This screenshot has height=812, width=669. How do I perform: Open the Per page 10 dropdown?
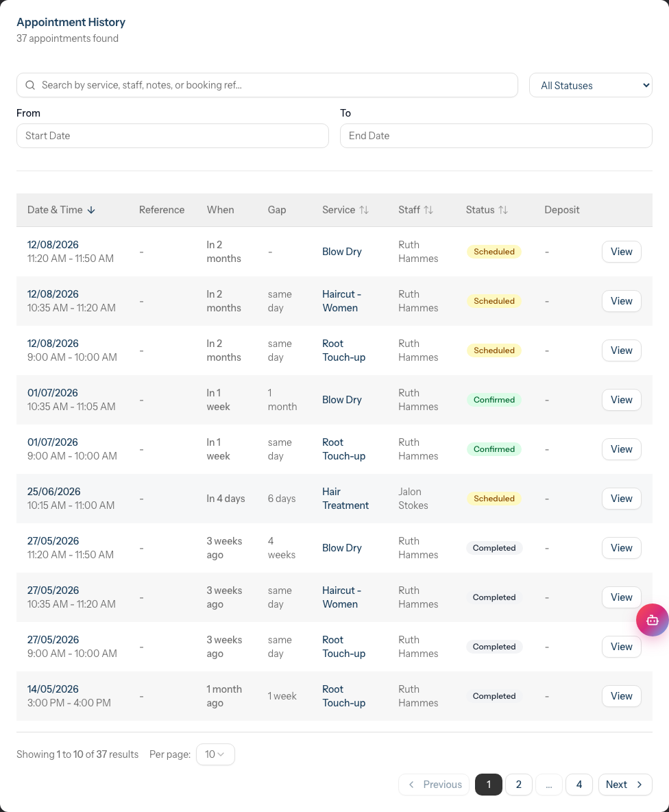tap(215, 754)
